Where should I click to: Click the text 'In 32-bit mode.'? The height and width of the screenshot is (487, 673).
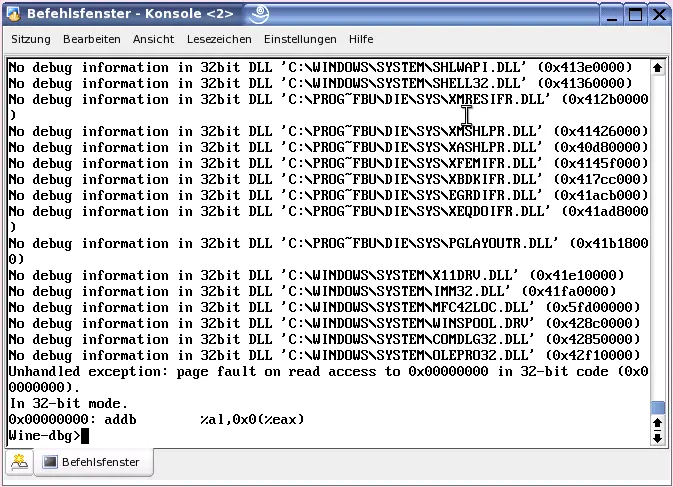point(68,404)
